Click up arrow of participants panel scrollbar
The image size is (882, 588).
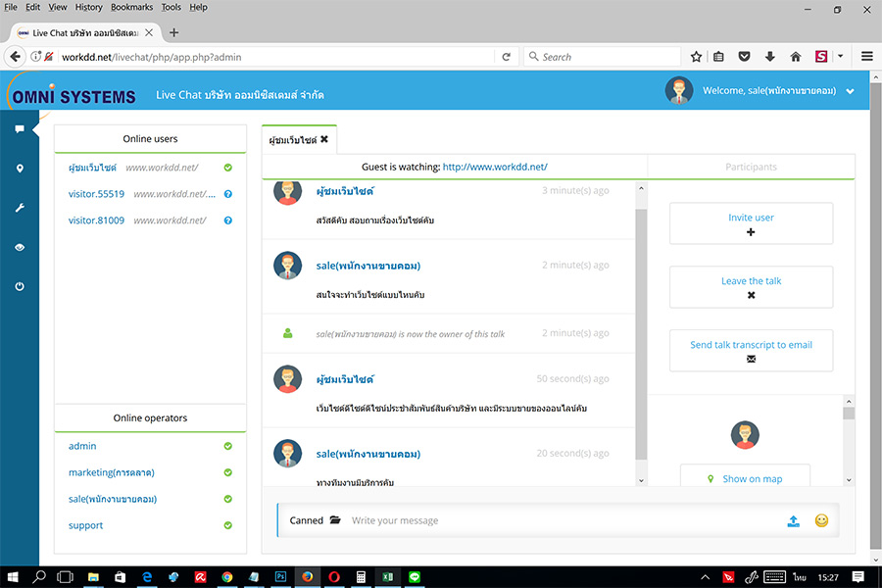click(x=849, y=401)
